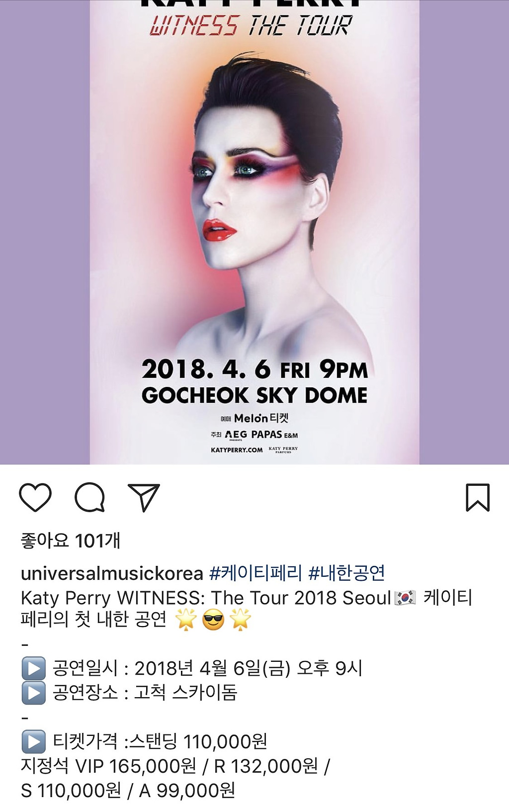Share the post via paper plane icon
509x812 pixels.
[x=144, y=497]
